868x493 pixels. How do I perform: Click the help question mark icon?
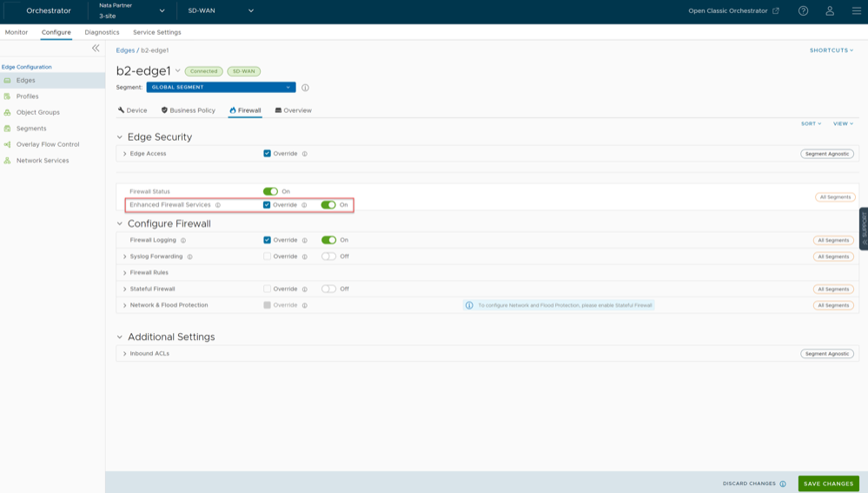[x=803, y=11]
